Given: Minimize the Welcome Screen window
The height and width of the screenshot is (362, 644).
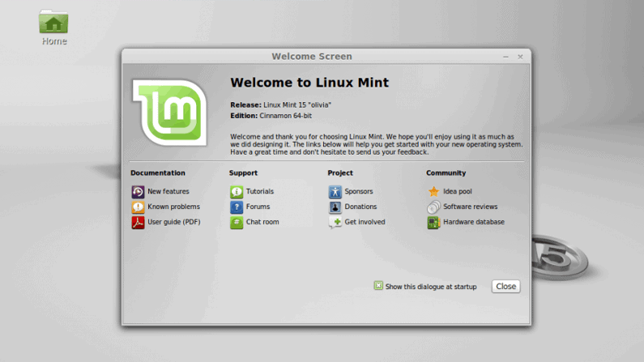Looking at the screenshot, I should (506, 57).
